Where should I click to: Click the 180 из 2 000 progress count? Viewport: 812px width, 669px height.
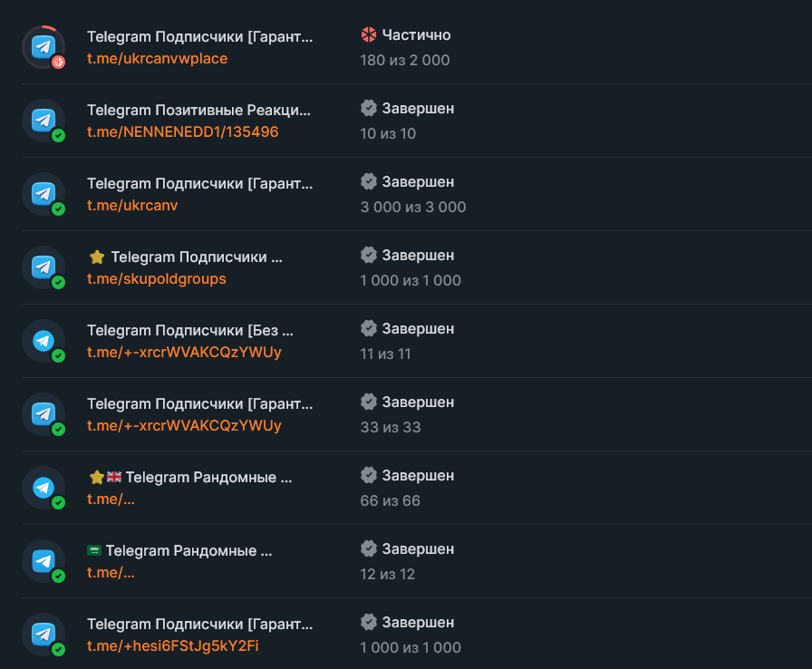point(404,61)
